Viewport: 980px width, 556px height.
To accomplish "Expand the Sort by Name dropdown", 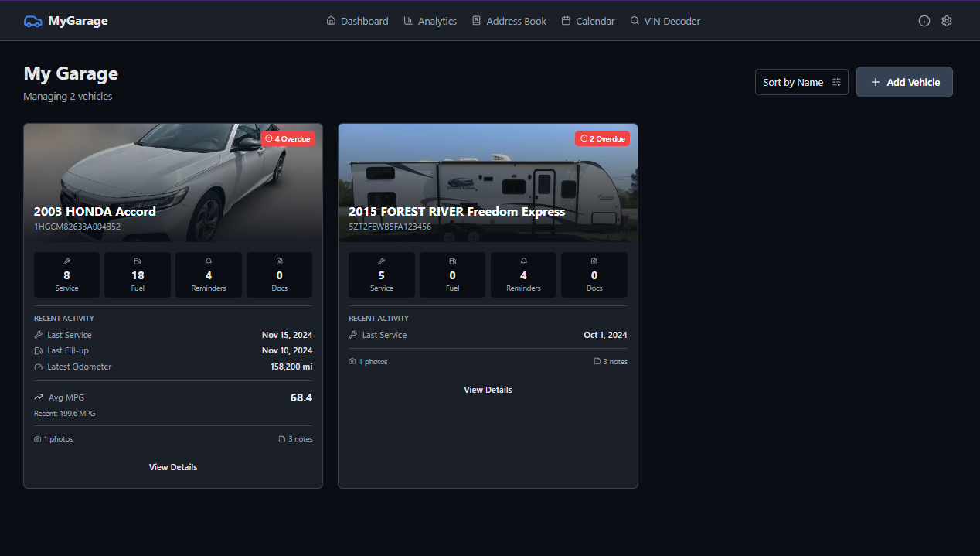I will [801, 82].
